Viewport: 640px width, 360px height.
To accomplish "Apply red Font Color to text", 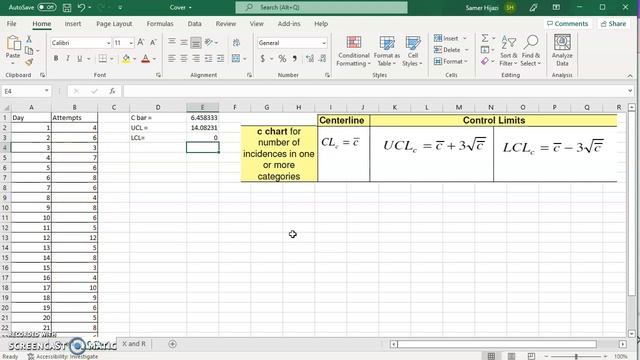I will [x=146, y=59].
